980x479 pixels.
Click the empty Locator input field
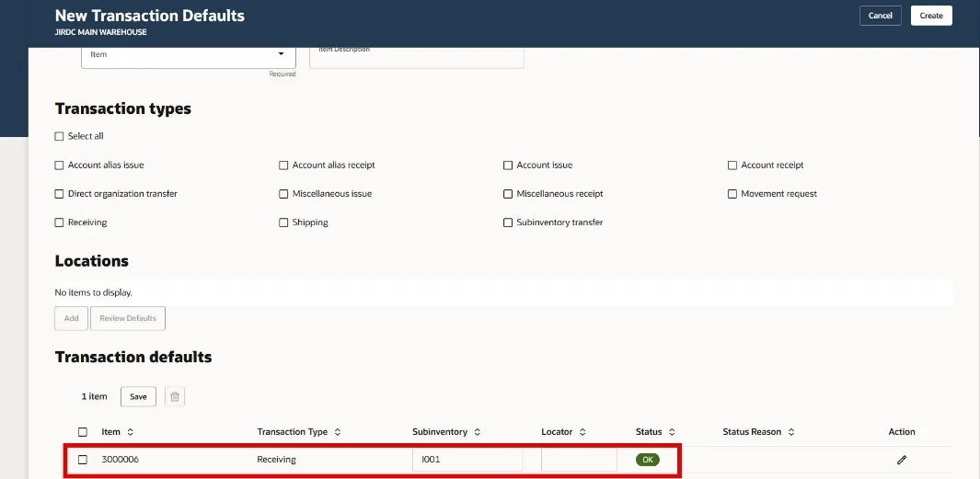(x=580, y=460)
